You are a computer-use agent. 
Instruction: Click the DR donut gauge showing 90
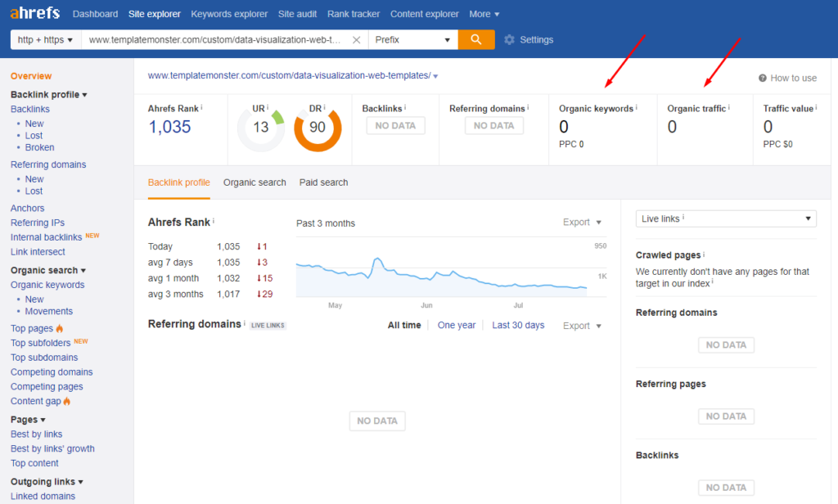(x=316, y=129)
